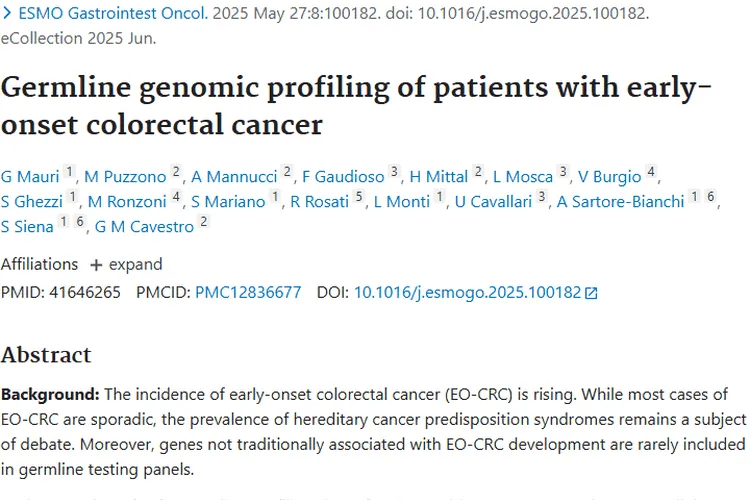Image resolution: width=750 pixels, height=500 pixels.
Task: Open author L Mosca's publications
Action: [523, 177]
